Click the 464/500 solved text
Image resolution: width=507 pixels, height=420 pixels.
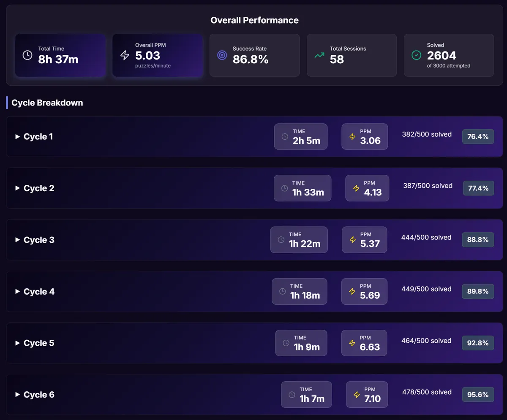426,341
